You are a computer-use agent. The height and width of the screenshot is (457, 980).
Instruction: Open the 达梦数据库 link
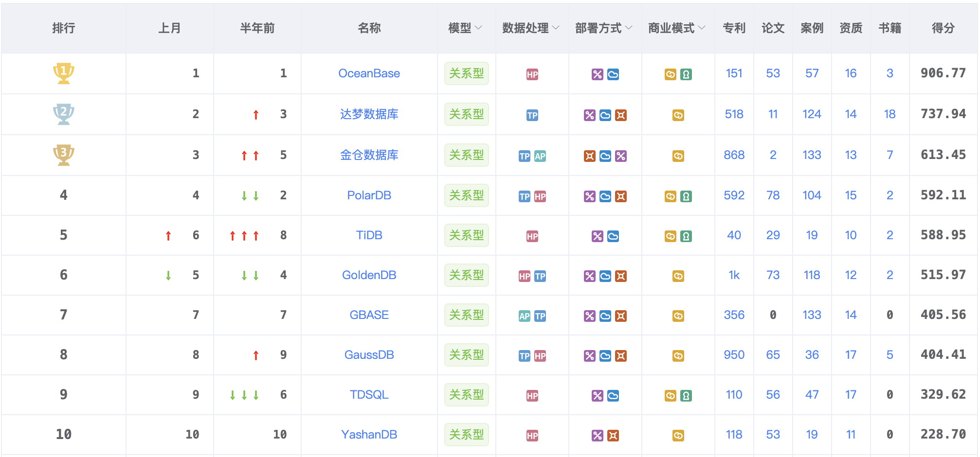tap(369, 114)
